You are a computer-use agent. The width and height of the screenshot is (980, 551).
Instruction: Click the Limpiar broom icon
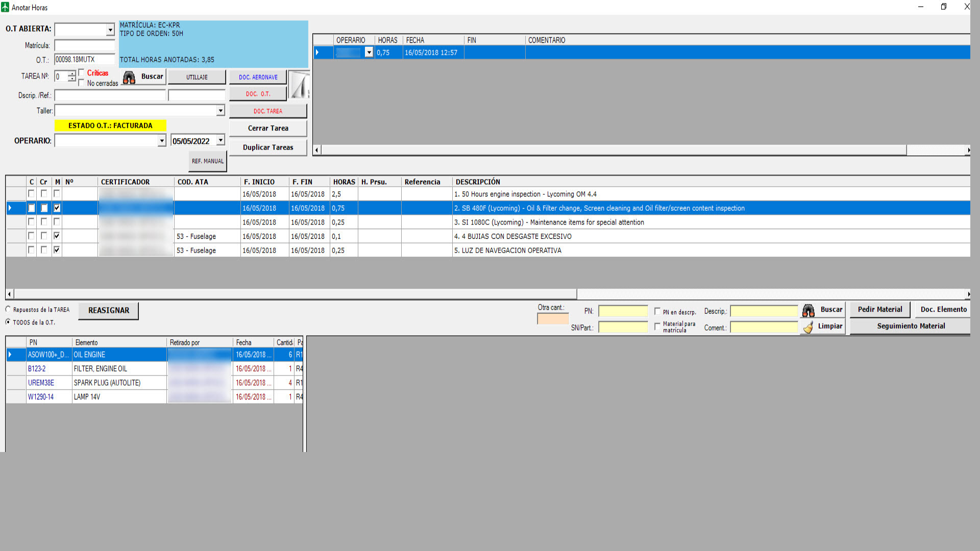[808, 327]
